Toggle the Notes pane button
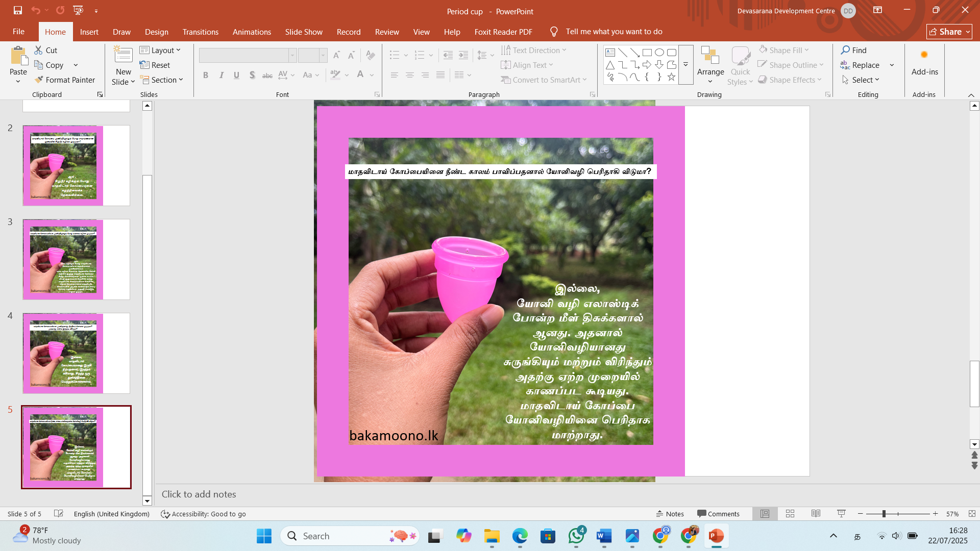Screen dimensions: 980x551 [670, 514]
